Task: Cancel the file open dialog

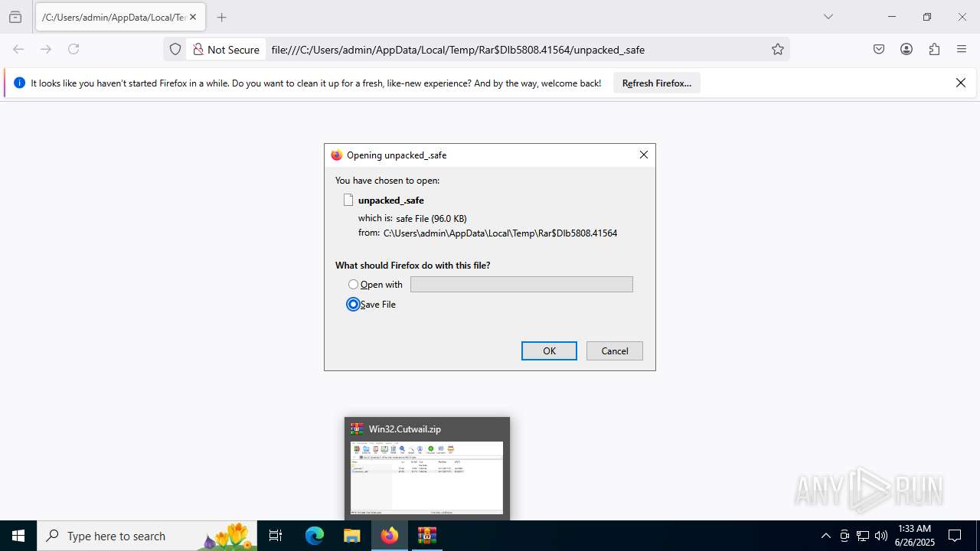Action: [615, 350]
